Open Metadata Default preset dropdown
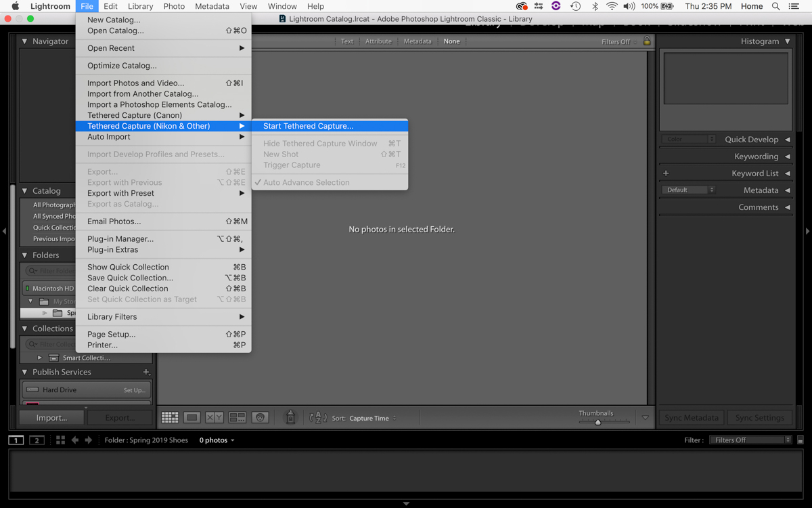This screenshot has width=812, height=508. pos(688,190)
